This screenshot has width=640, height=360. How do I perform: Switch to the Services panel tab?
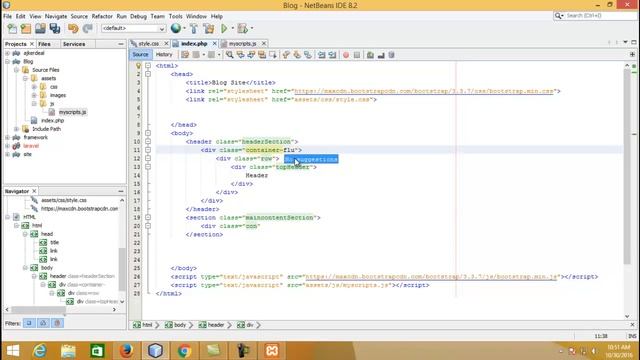[74, 44]
